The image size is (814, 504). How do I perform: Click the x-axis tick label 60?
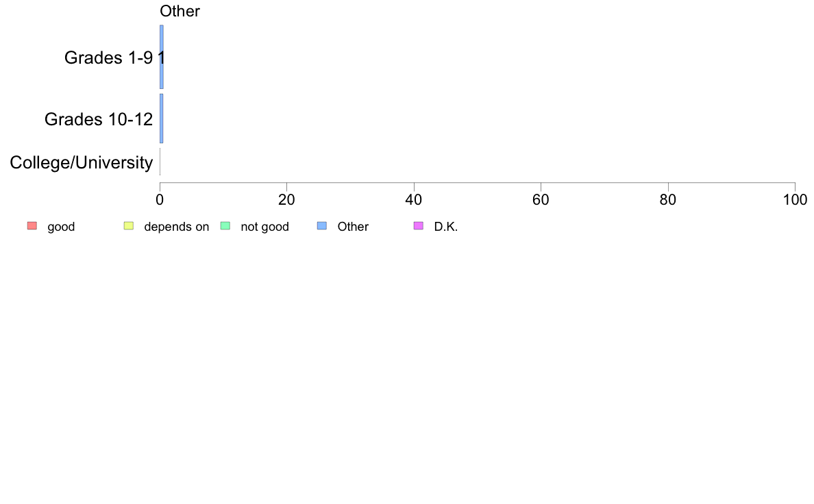coord(541,200)
